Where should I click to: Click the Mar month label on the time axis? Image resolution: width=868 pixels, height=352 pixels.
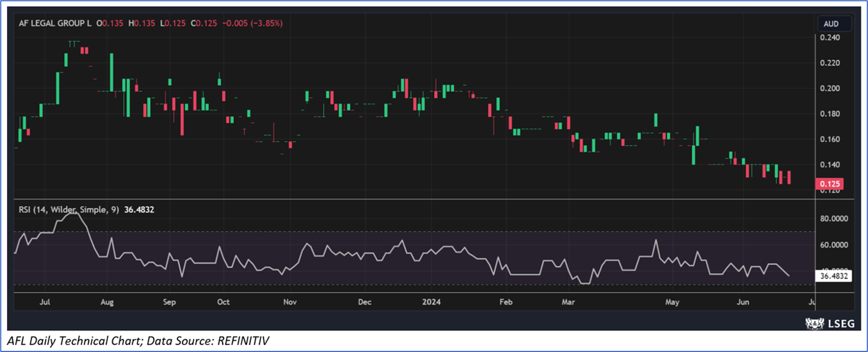(569, 302)
